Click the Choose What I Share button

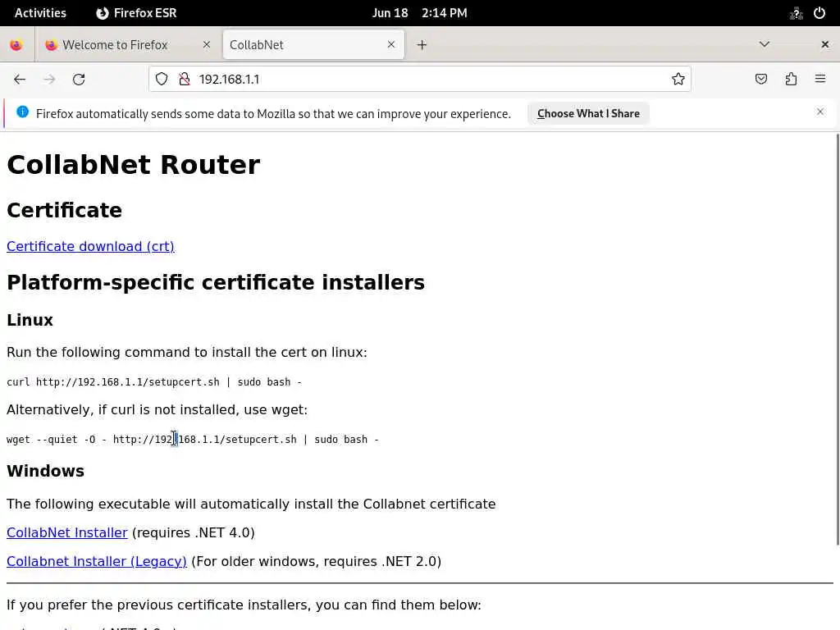pos(588,113)
